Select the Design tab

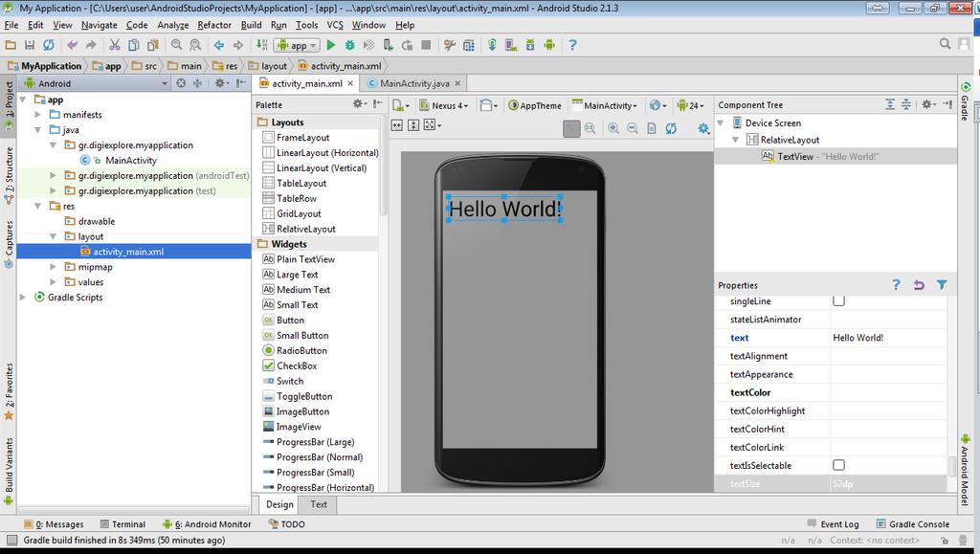(x=279, y=504)
